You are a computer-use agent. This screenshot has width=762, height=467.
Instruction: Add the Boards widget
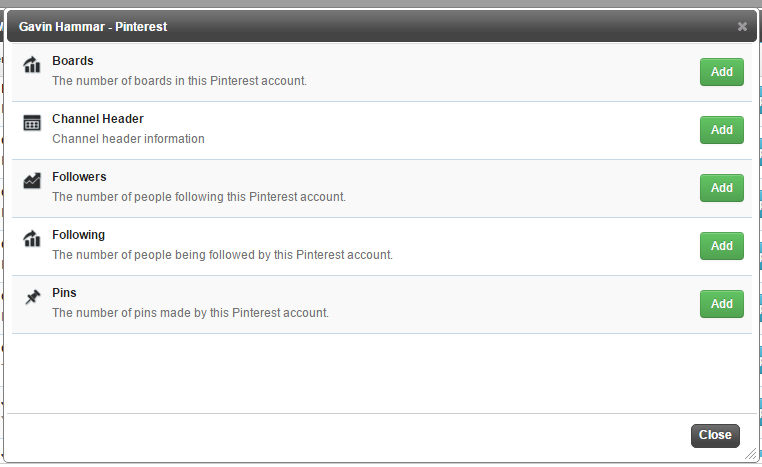722,72
